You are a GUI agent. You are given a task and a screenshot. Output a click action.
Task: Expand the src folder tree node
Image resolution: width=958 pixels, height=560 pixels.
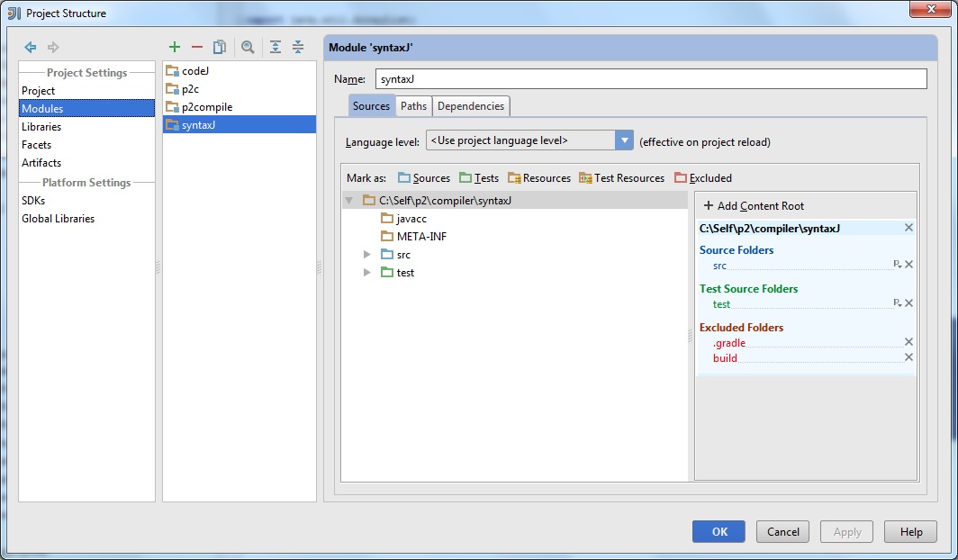[366, 255]
